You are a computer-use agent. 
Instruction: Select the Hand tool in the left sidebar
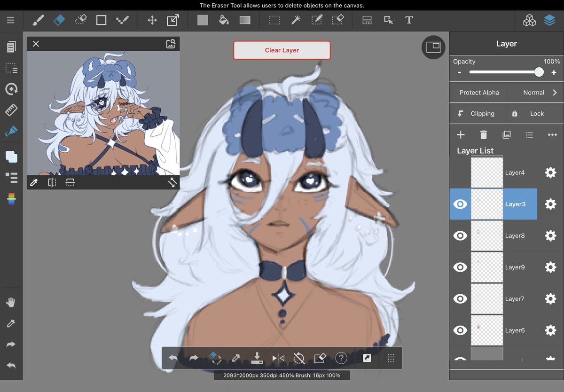(x=11, y=302)
